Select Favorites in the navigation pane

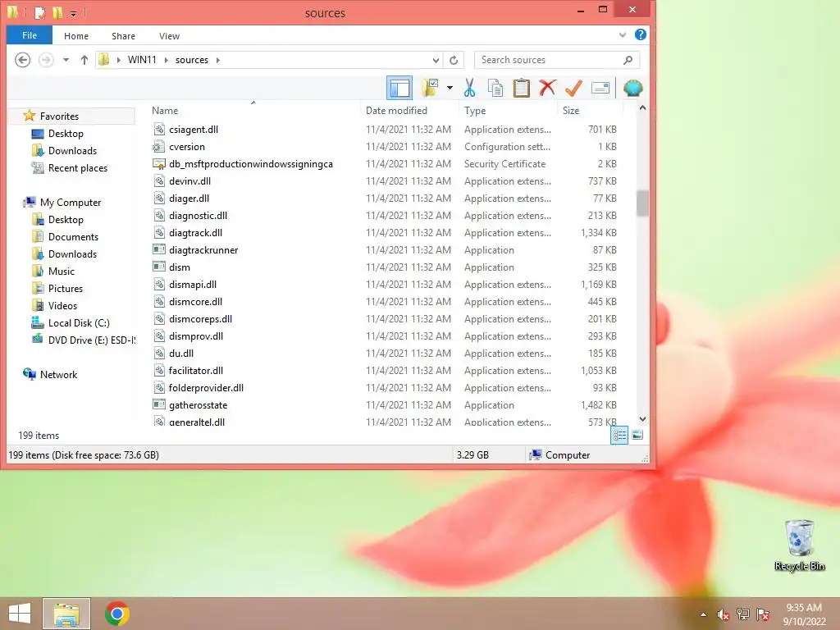pos(59,116)
